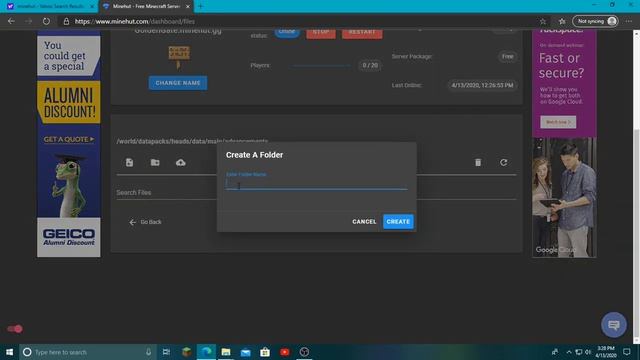Open a new browser tab
The image size is (640, 360).
[x=200, y=6]
